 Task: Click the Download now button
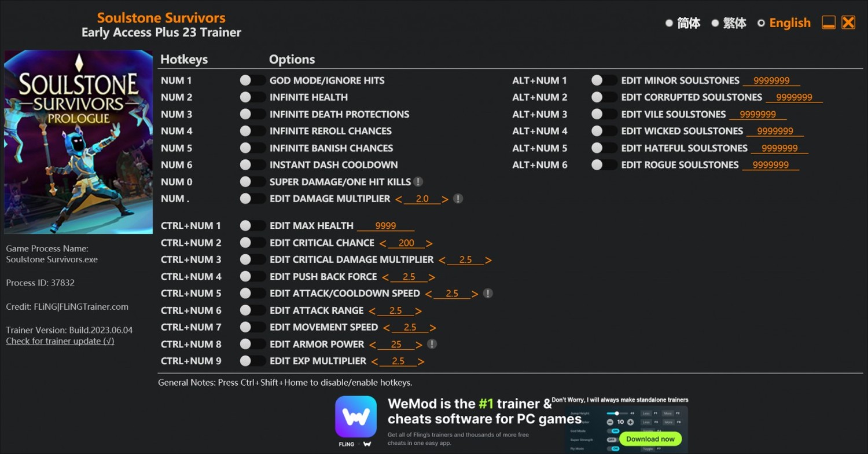(650, 439)
